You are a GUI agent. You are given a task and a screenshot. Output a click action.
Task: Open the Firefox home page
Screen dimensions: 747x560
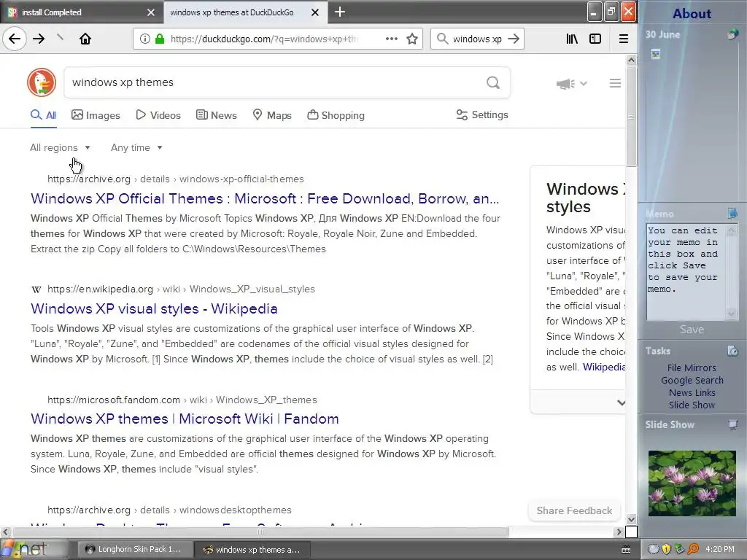tap(85, 39)
